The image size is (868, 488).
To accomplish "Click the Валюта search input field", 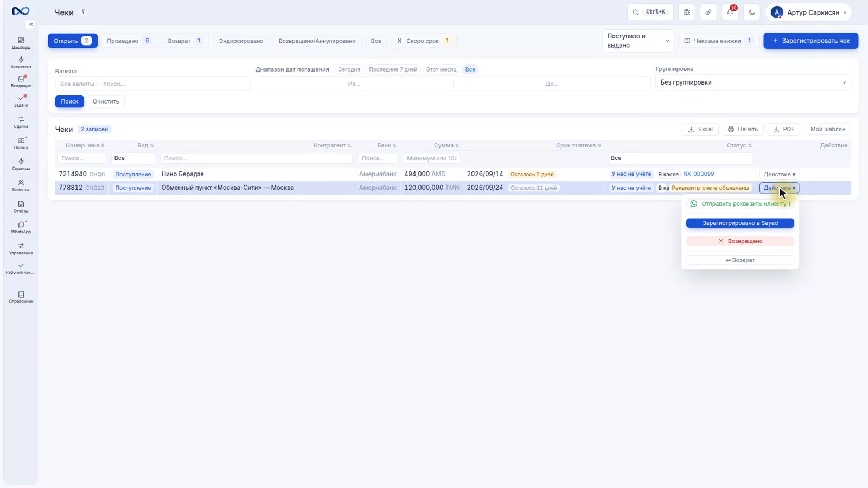I will pos(152,84).
